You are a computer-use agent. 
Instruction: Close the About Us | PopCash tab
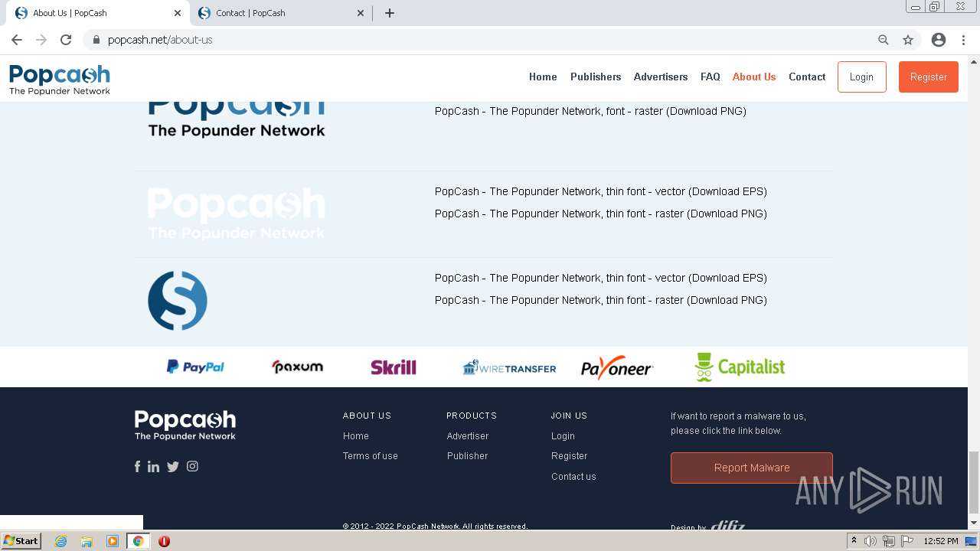point(178,13)
